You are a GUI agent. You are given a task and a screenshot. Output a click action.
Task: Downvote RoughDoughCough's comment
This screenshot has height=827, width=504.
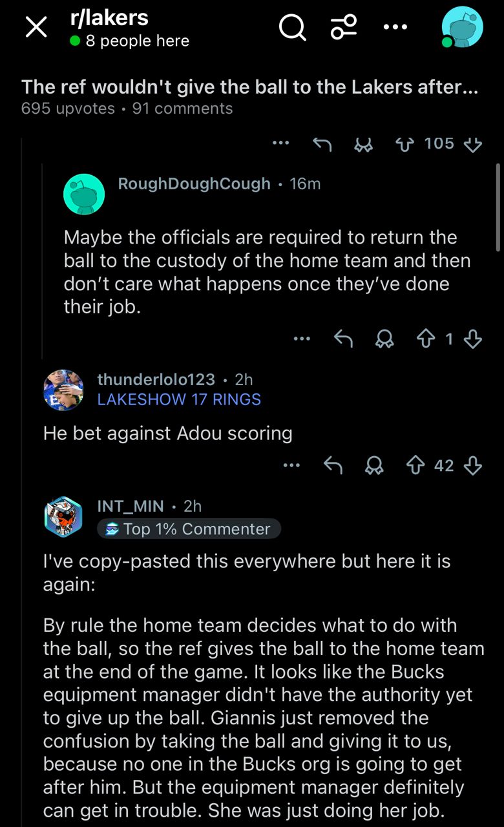tap(474, 339)
